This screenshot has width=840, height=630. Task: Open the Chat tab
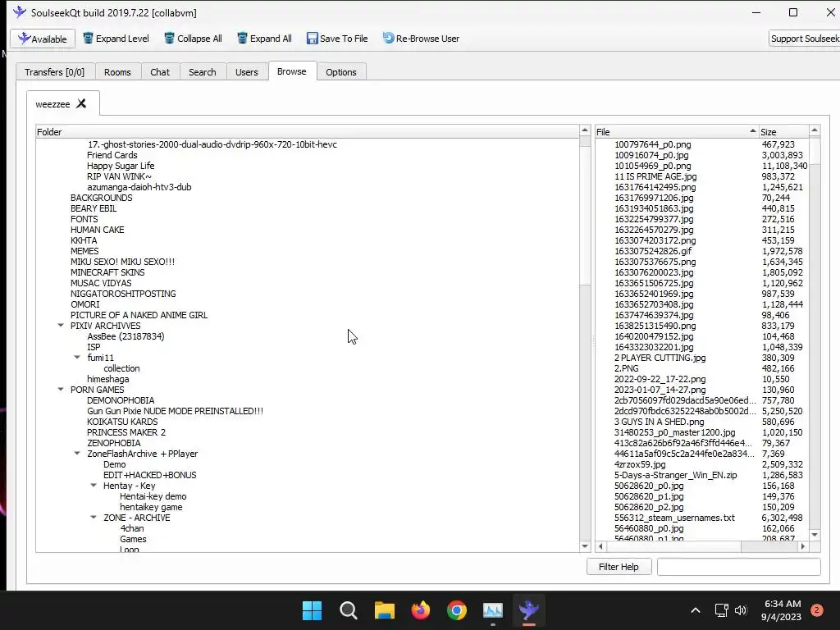[160, 72]
